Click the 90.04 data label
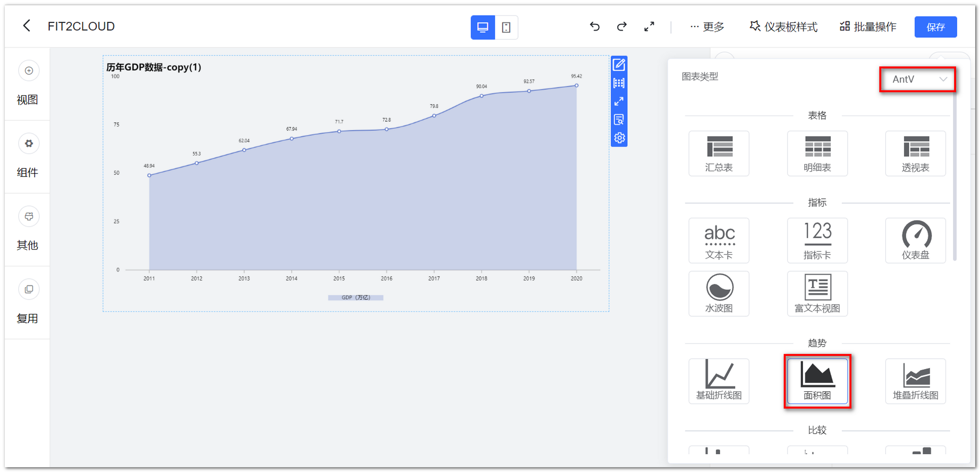This screenshot has width=980, height=472. coord(481,87)
